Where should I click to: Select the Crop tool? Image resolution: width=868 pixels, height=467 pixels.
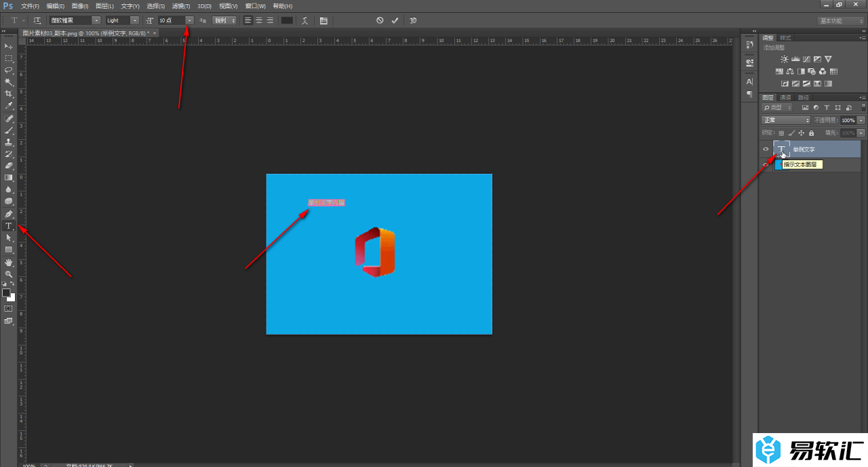9,94
